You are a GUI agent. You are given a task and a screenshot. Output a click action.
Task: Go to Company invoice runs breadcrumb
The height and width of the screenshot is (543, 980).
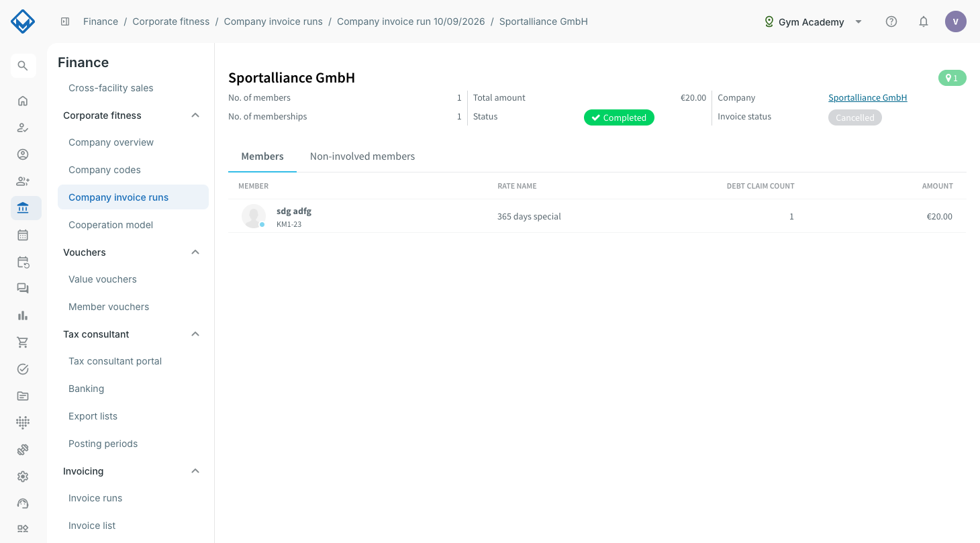point(273,21)
